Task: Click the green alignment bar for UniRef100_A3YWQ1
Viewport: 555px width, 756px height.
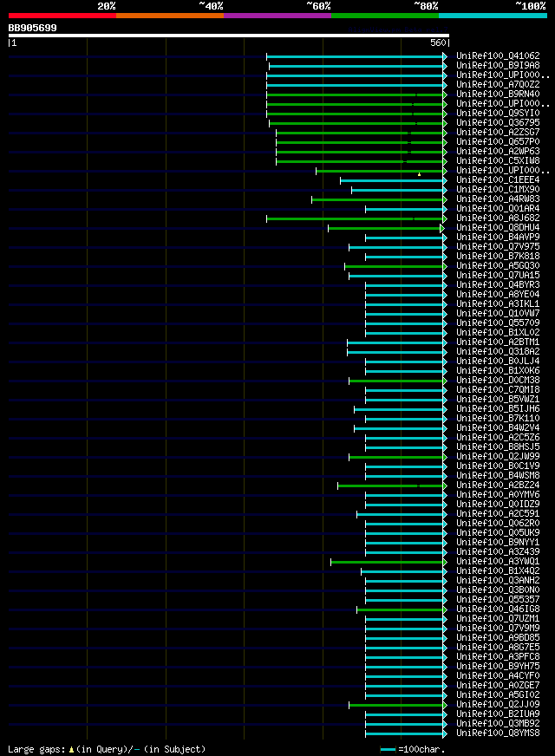Action: point(389,563)
